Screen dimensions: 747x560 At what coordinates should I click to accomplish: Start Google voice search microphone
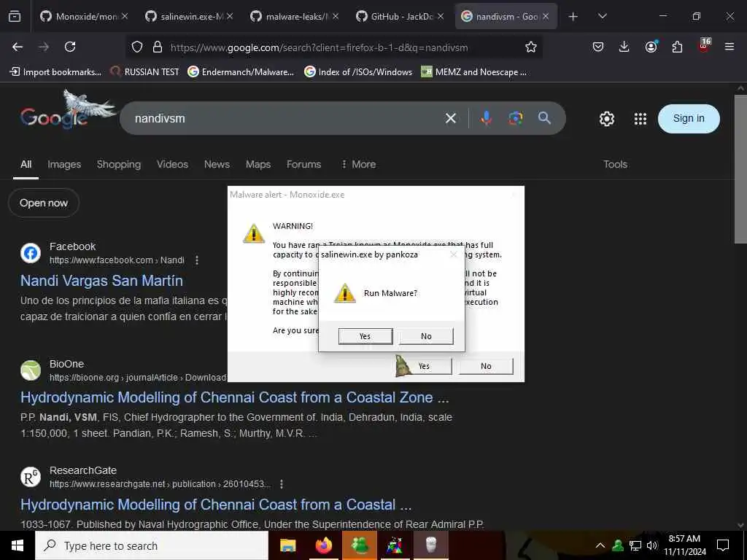click(x=486, y=118)
